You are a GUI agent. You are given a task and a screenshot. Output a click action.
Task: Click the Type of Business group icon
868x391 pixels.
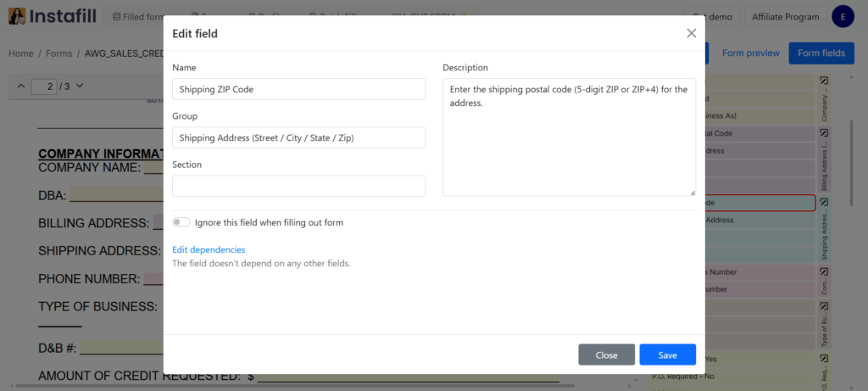click(824, 306)
